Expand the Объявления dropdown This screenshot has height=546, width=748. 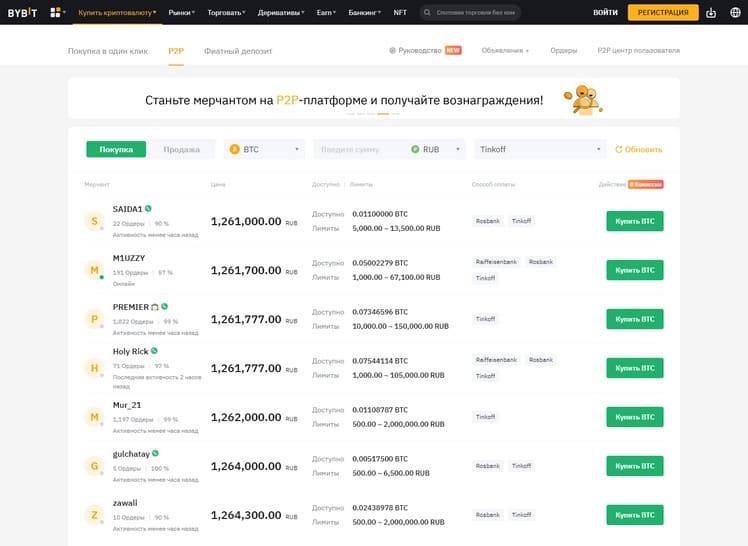tap(505, 50)
